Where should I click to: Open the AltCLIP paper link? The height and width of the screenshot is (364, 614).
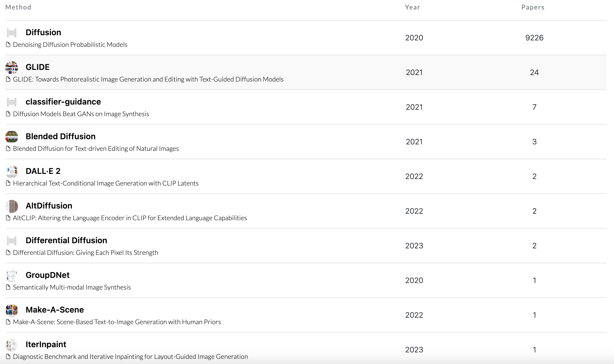[x=130, y=218]
